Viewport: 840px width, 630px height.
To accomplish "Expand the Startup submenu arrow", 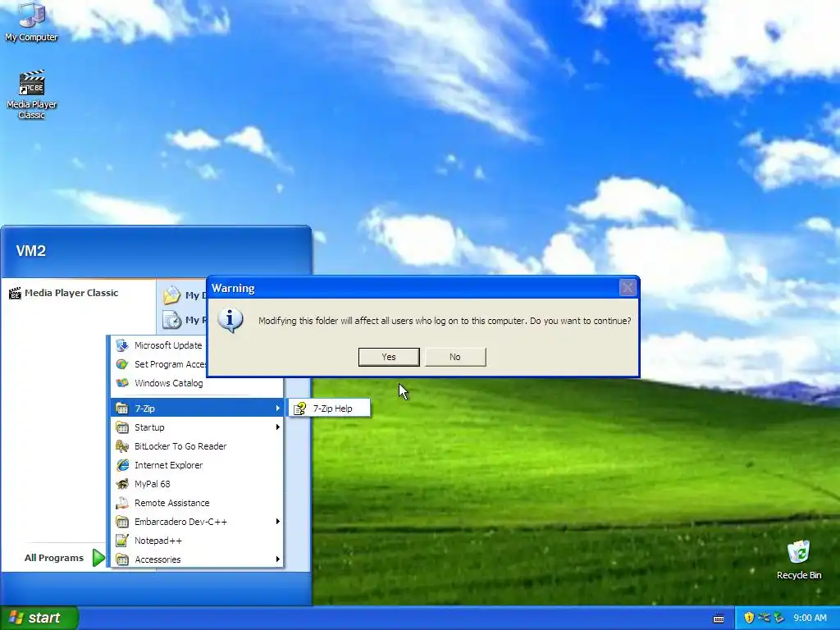I will pyautogui.click(x=277, y=427).
